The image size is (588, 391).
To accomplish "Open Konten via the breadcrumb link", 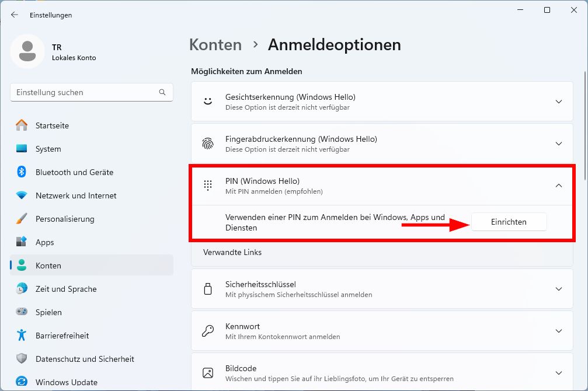I will pos(215,44).
